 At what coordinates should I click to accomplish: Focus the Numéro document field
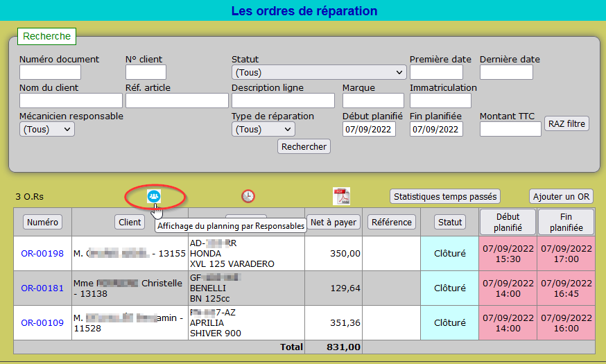coord(50,72)
